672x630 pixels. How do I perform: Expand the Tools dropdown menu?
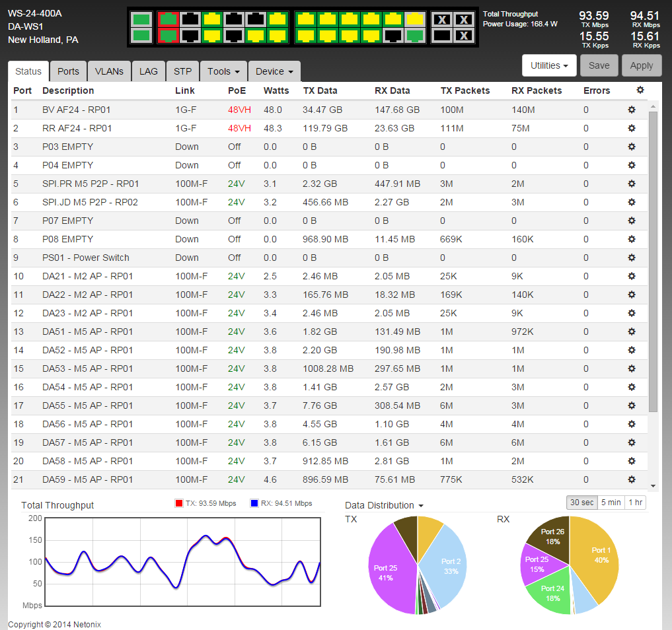coord(223,71)
